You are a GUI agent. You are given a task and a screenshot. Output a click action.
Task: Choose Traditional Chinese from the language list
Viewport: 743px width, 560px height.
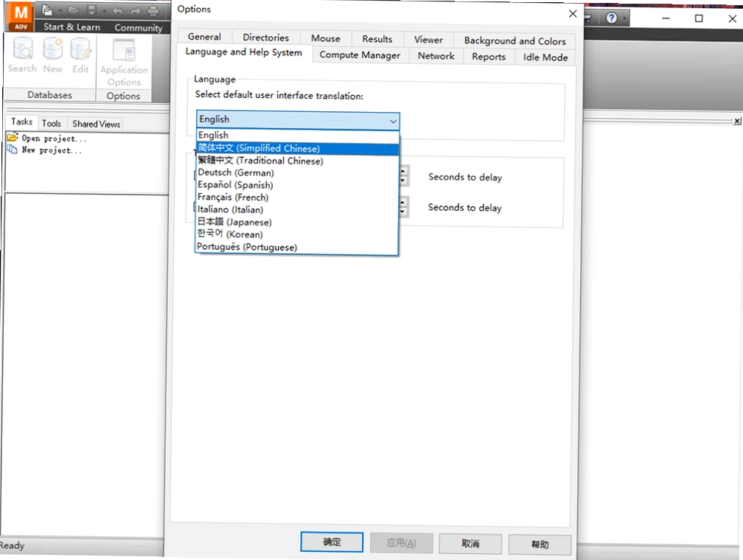[x=298, y=161]
